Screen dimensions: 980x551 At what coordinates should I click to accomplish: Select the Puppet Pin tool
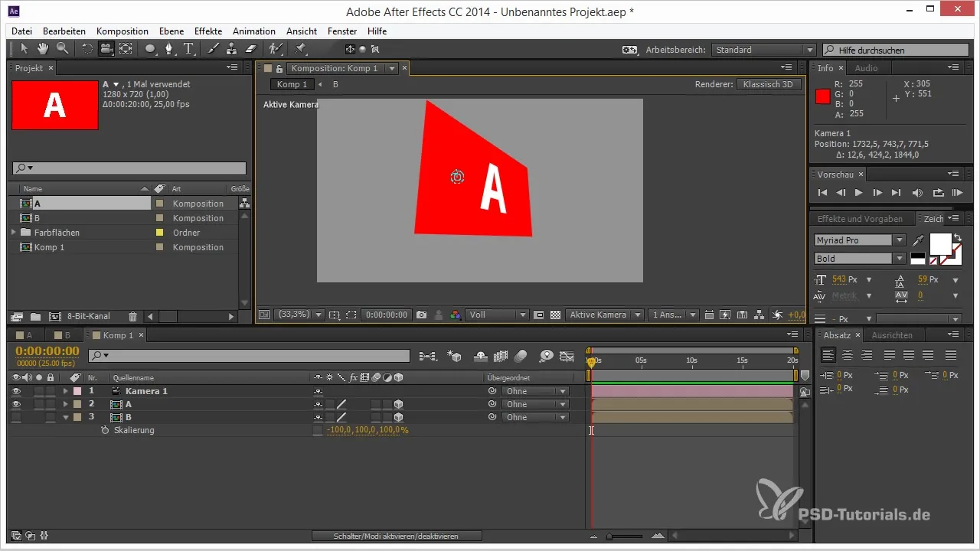coord(300,49)
